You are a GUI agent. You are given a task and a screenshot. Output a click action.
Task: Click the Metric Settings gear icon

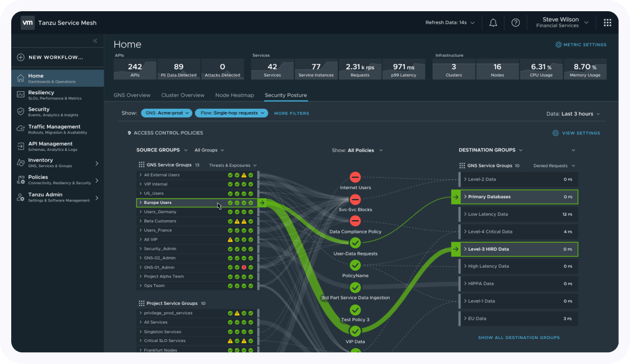559,45
